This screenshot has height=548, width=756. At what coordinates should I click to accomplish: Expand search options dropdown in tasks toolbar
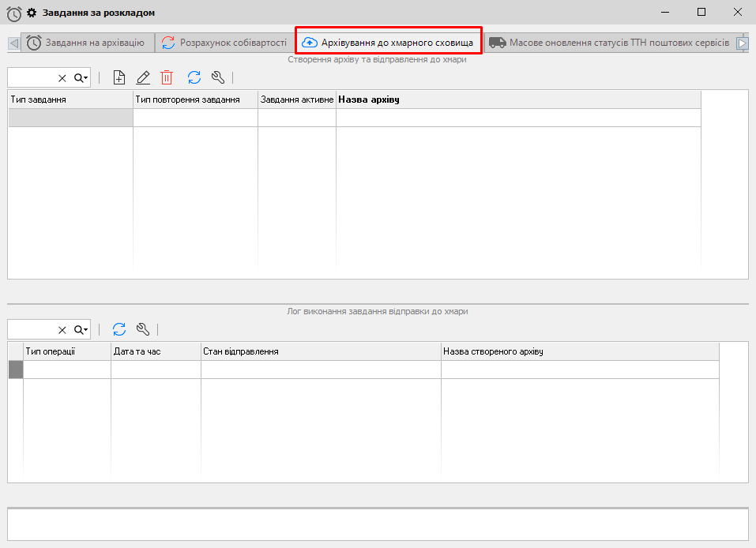81,77
